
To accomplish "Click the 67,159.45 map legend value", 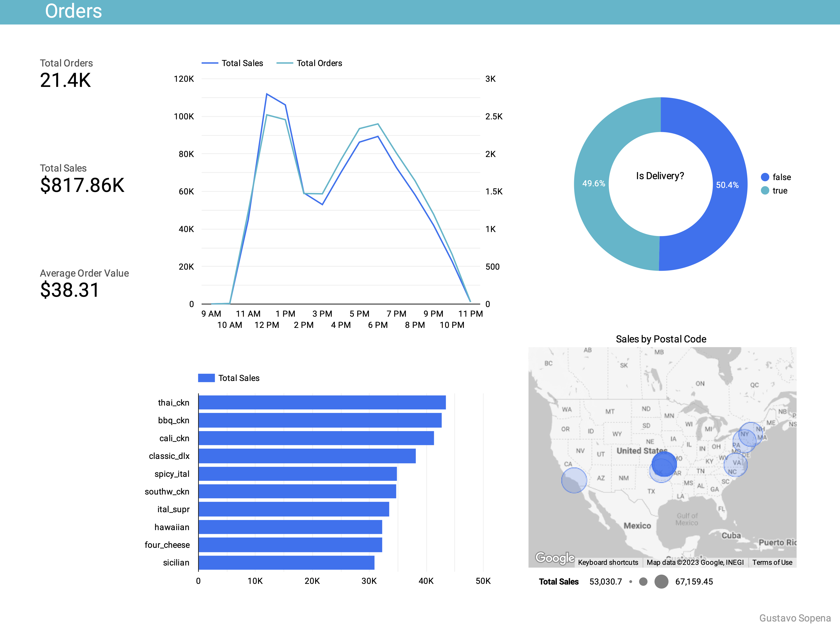I will (x=694, y=582).
